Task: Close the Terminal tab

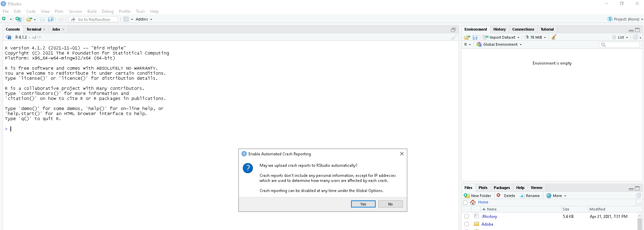Action: pyautogui.click(x=44, y=30)
